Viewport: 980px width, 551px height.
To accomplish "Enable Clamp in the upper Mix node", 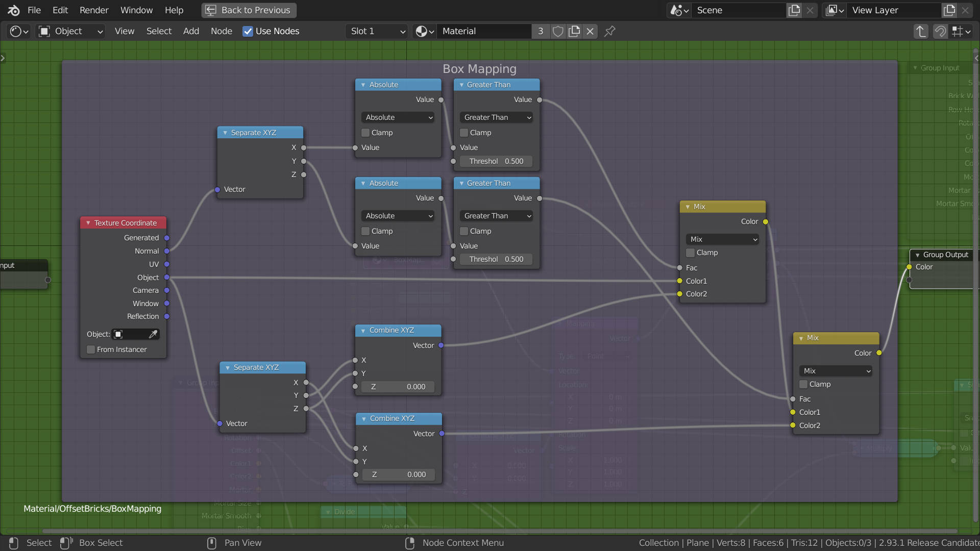I will point(691,253).
